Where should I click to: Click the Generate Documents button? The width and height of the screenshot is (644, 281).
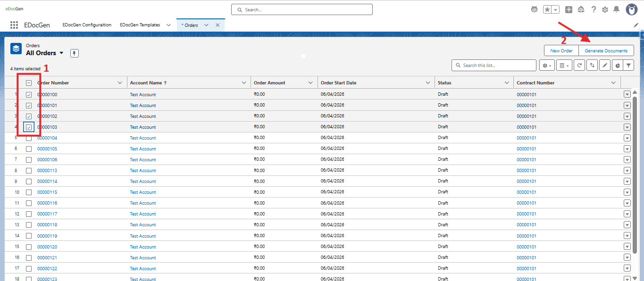coord(606,51)
